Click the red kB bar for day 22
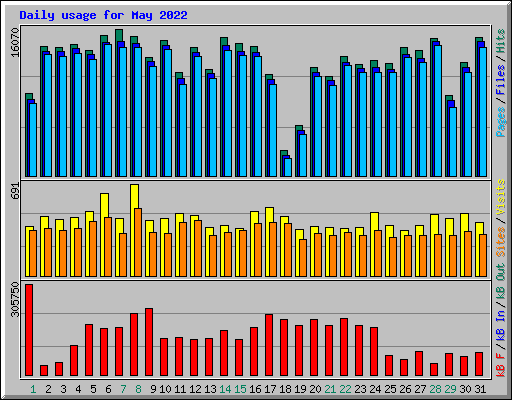Screen dimensions: 512x400 pyautogui.click(x=344, y=347)
